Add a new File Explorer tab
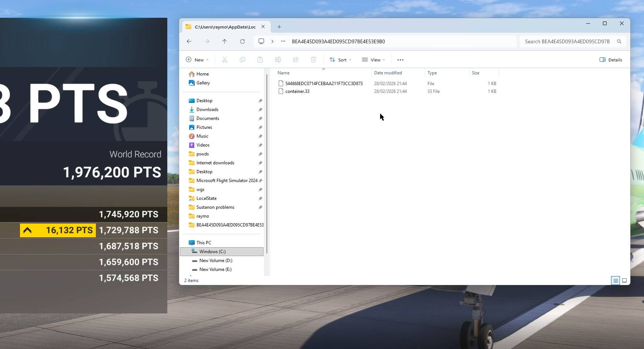The width and height of the screenshot is (644, 349). click(x=279, y=27)
